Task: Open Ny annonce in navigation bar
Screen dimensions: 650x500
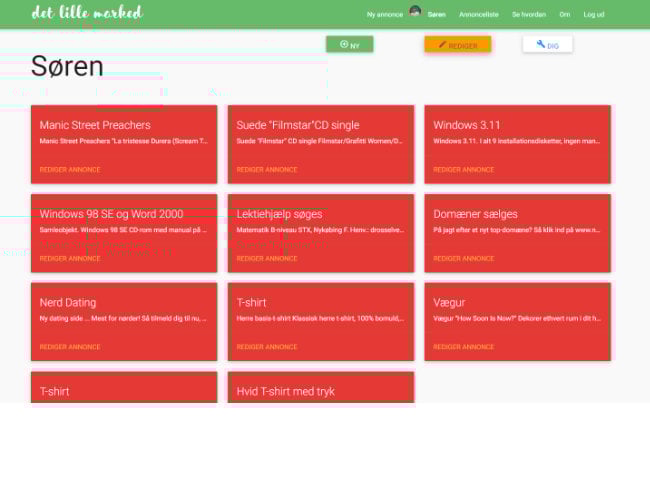Action: pyautogui.click(x=384, y=15)
